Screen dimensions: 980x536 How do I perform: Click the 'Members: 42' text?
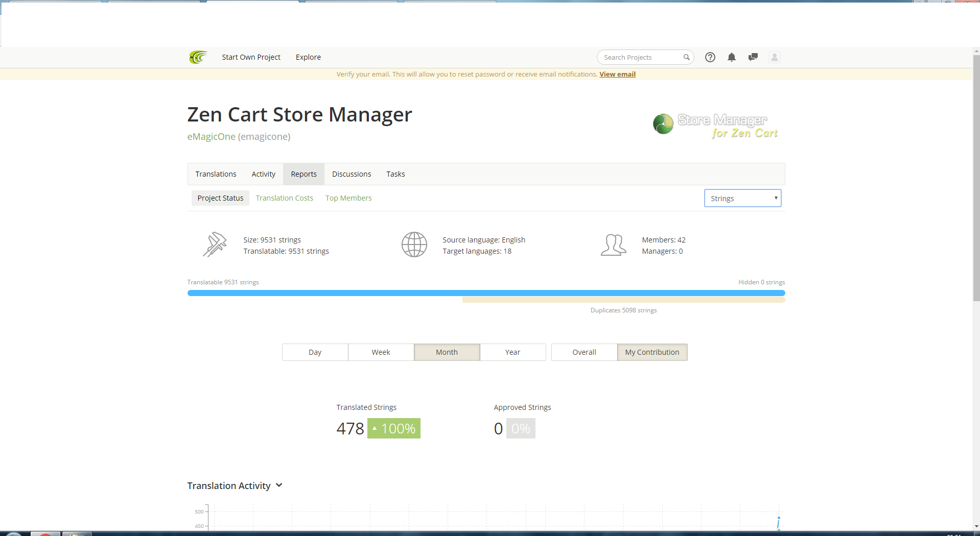tap(664, 240)
